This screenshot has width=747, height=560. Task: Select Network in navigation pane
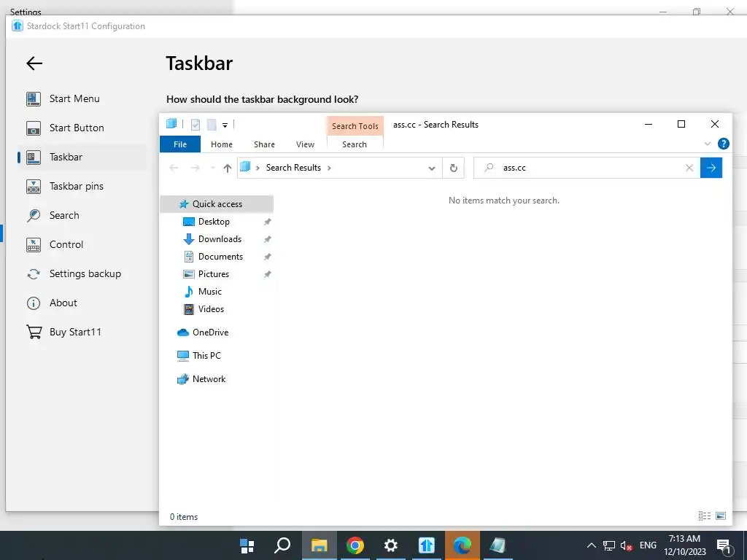pyautogui.click(x=209, y=379)
